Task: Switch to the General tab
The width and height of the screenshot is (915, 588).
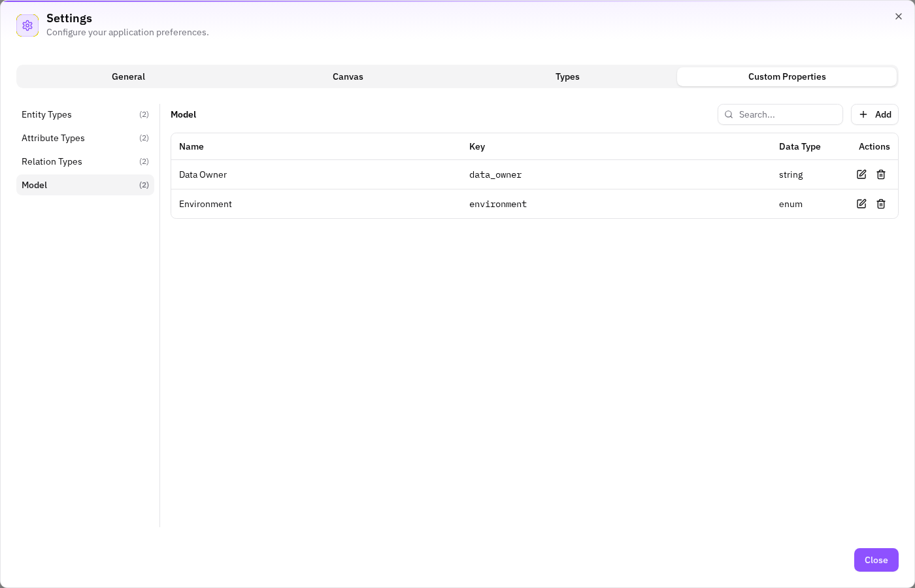Action: (x=128, y=76)
